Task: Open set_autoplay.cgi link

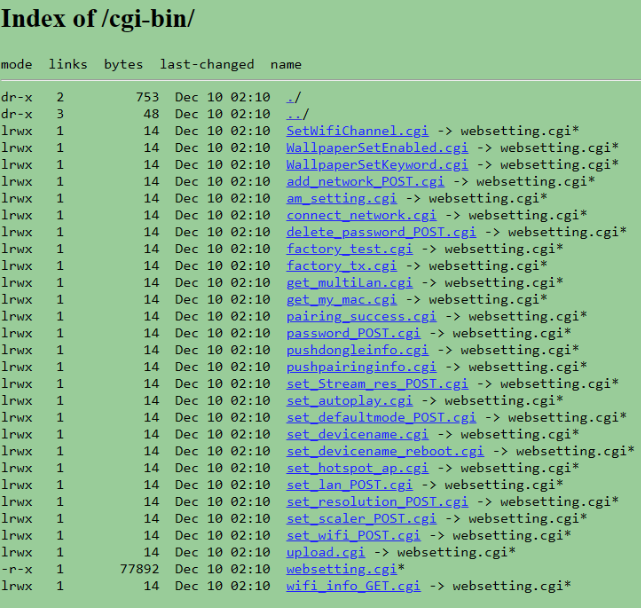Action: pyautogui.click(x=349, y=401)
